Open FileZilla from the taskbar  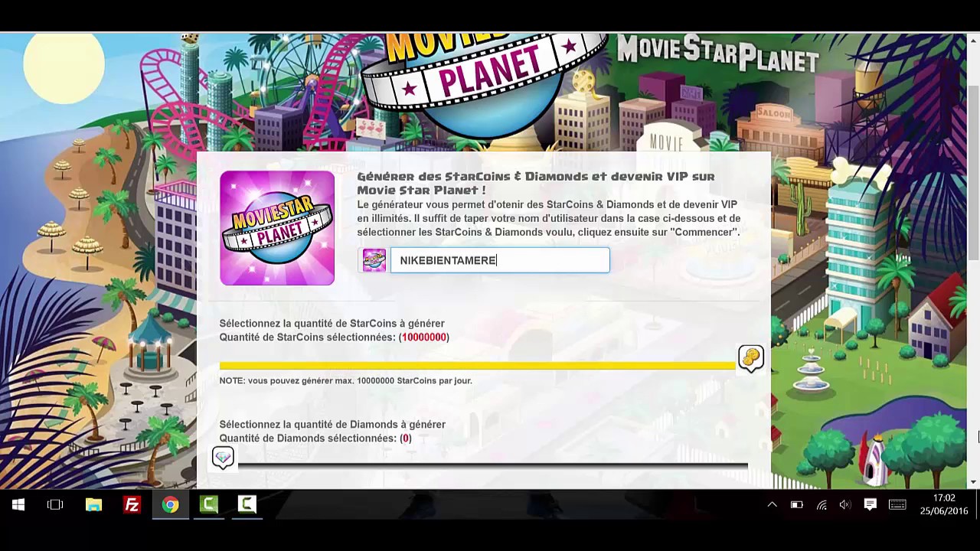132,505
